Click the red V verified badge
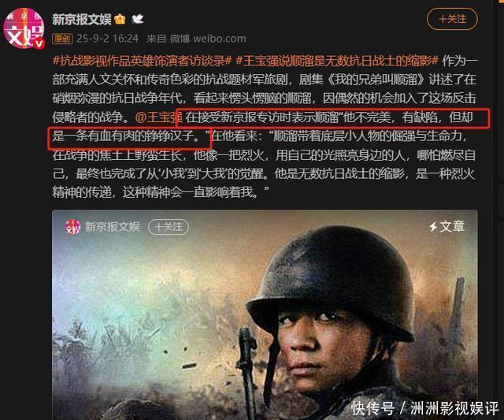The image size is (504, 420). click(39, 43)
